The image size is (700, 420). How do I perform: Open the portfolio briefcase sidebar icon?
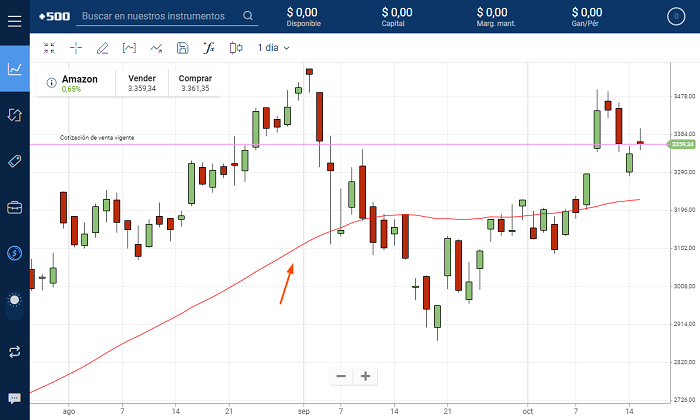tap(15, 208)
